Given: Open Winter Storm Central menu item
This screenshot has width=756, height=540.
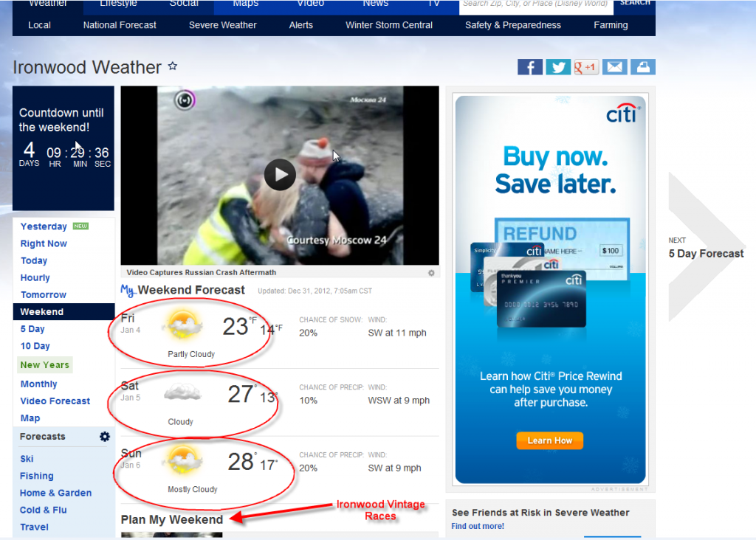Looking at the screenshot, I should [x=388, y=25].
